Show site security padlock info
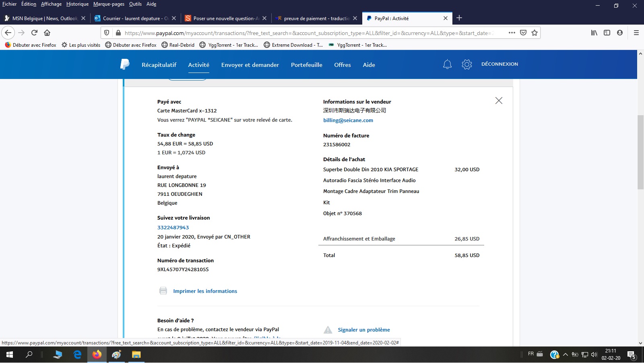The height and width of the screenshot is (363, 644). tap(118, 33)
